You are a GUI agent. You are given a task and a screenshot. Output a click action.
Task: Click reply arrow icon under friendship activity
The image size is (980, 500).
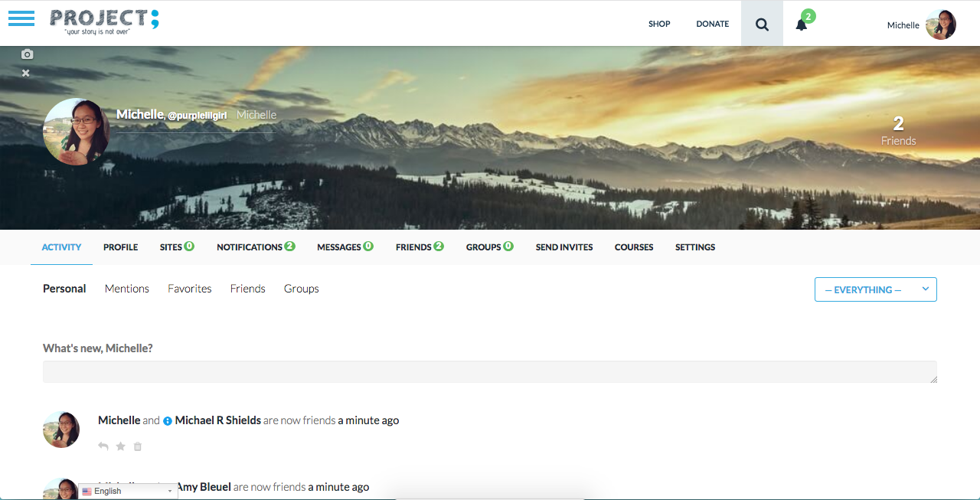pyautogui.click(x=103, y=446)
